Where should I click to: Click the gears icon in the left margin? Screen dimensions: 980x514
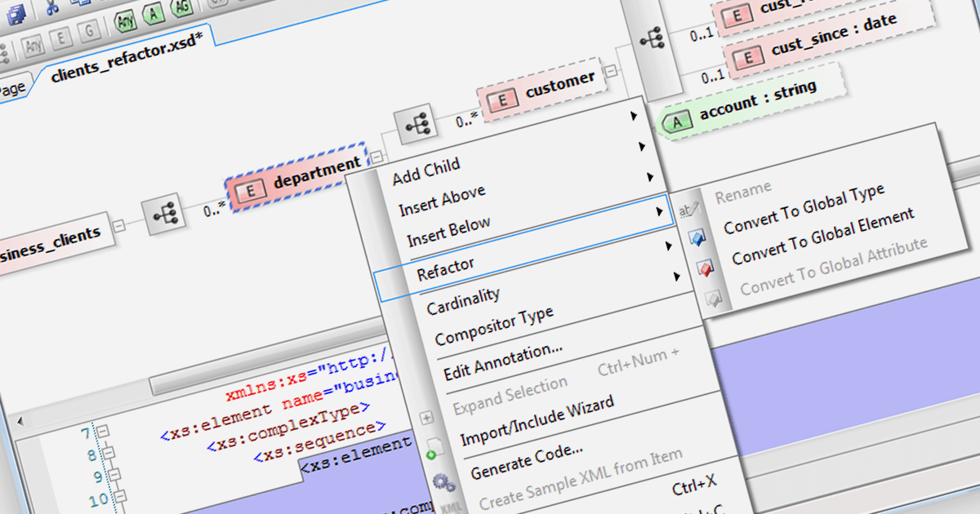(443, 482)
